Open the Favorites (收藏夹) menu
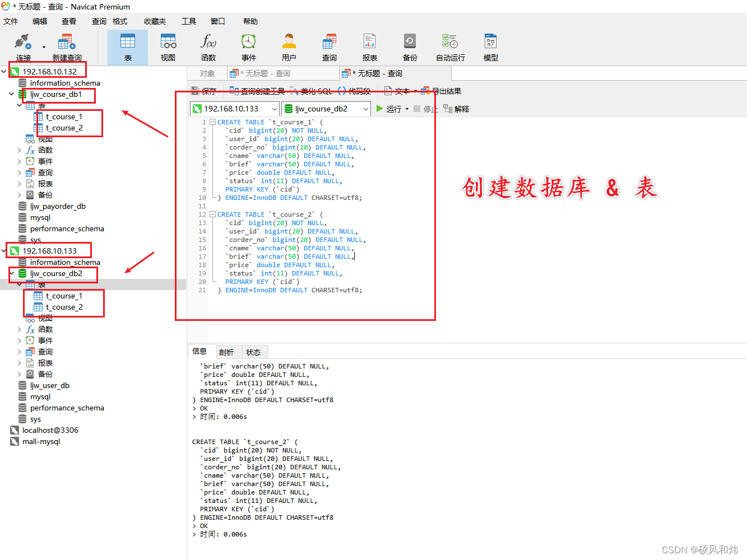The width and height of the screenshot is (747, 560). point(155,21)
